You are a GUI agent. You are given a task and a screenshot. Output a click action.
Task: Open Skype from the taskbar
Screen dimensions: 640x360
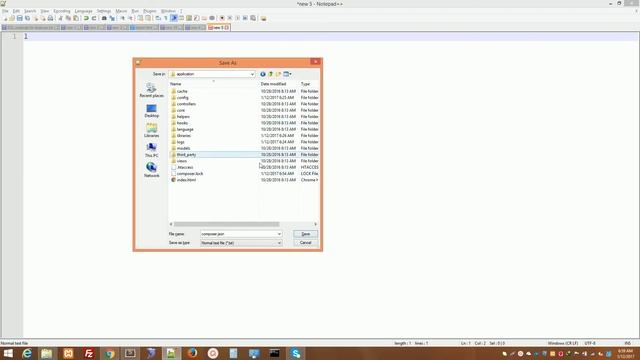click(296, 353)
